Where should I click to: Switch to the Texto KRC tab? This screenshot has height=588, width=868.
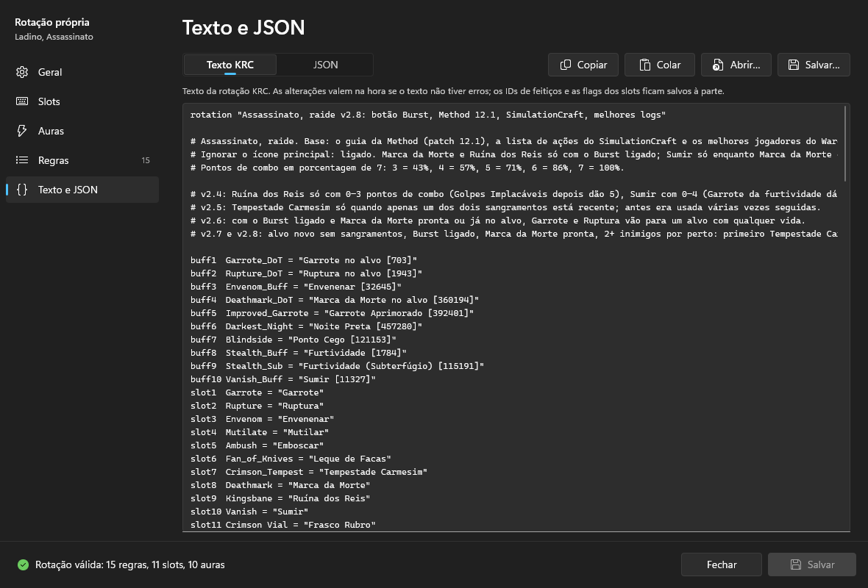click(230, 65)
